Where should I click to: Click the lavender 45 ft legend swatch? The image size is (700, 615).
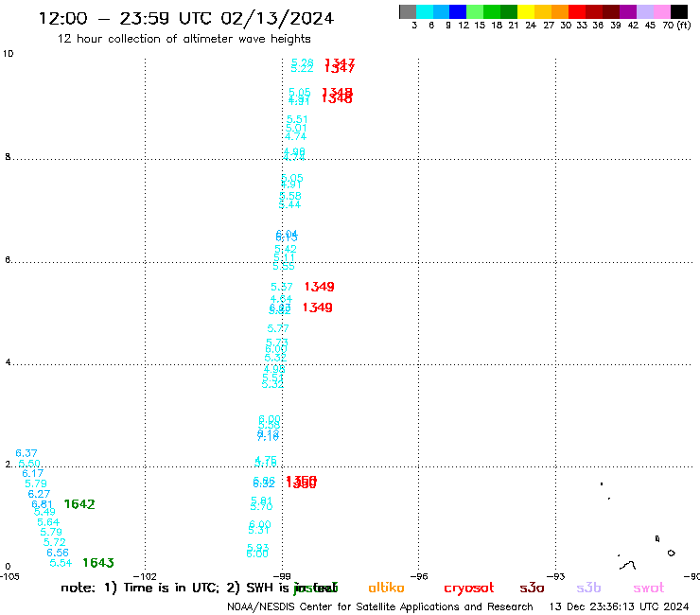click(x=644, y=11)
